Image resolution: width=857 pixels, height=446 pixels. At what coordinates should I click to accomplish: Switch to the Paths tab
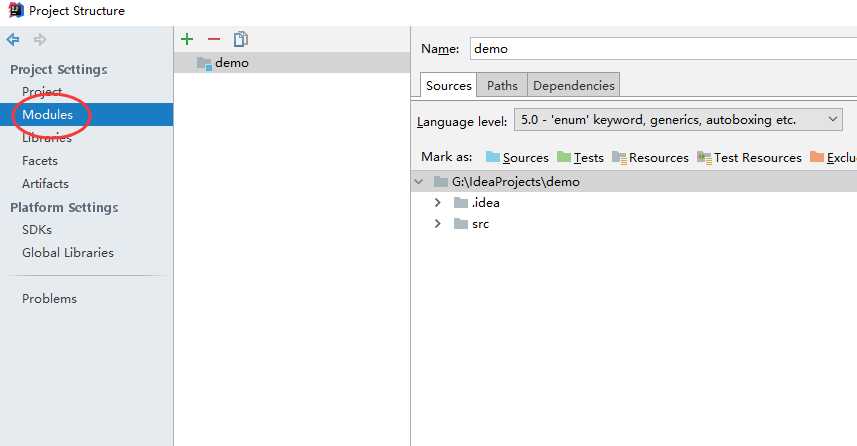(502, 85)
